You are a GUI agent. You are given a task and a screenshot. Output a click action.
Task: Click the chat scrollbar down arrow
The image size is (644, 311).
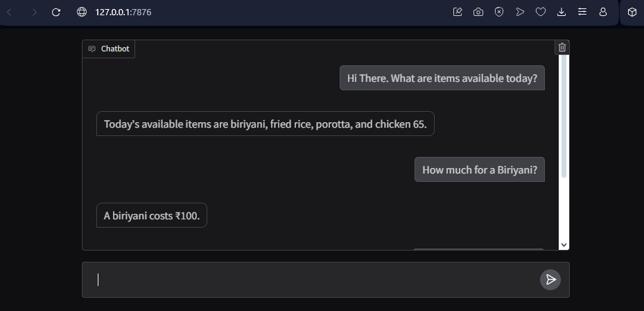[x=564, y=245]
